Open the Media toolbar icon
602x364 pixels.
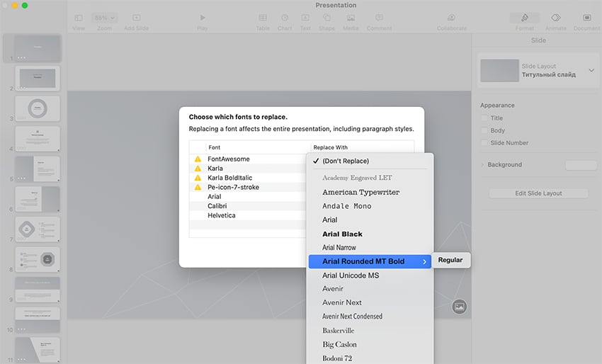pos(351,18)
